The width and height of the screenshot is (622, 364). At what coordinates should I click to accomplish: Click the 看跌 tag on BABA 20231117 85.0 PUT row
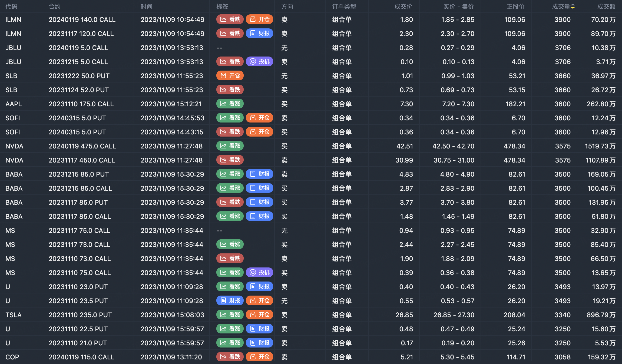(230, 202)
